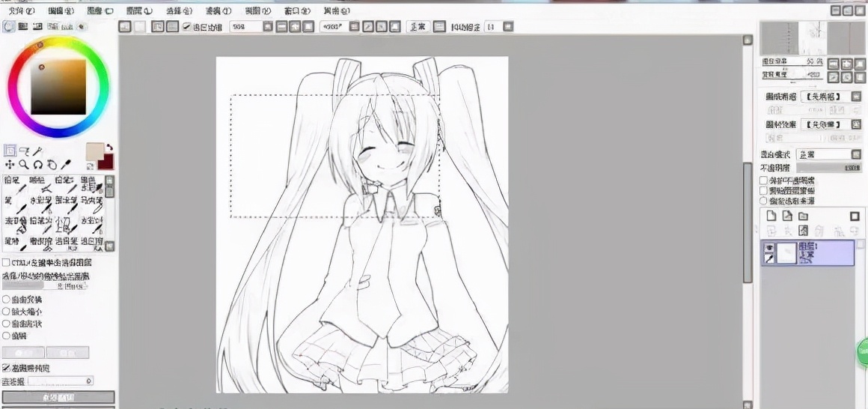
Task: Select the rectangular selection tool
Action: point(10,151)
